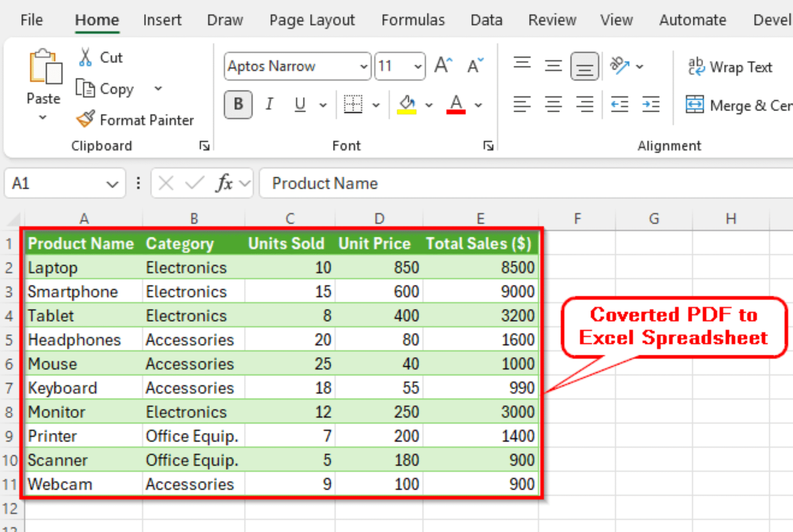Toggle Italic formatting
Image resolution: width=793 pixels, height=532 pixels.
(x=269, y=105)
